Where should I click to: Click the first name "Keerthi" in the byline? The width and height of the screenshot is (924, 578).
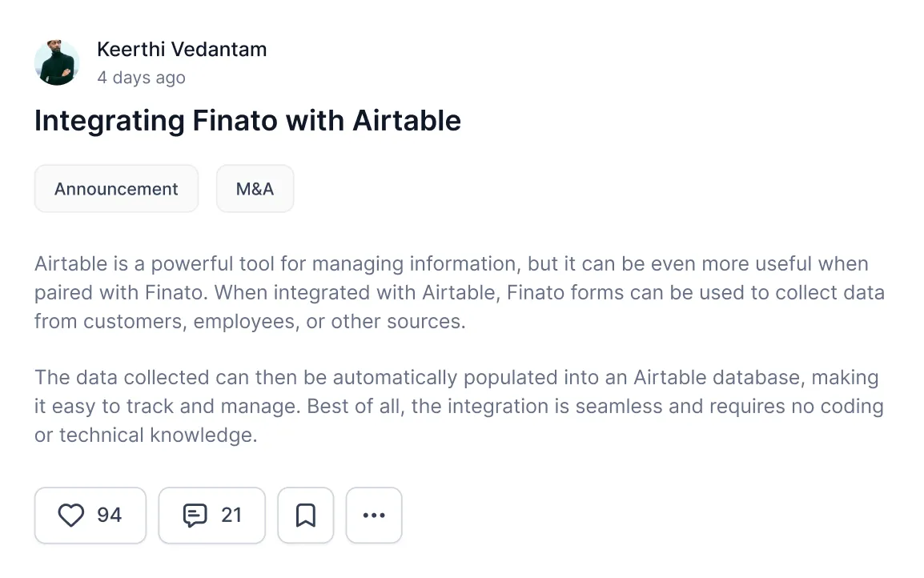coord(129,49)
